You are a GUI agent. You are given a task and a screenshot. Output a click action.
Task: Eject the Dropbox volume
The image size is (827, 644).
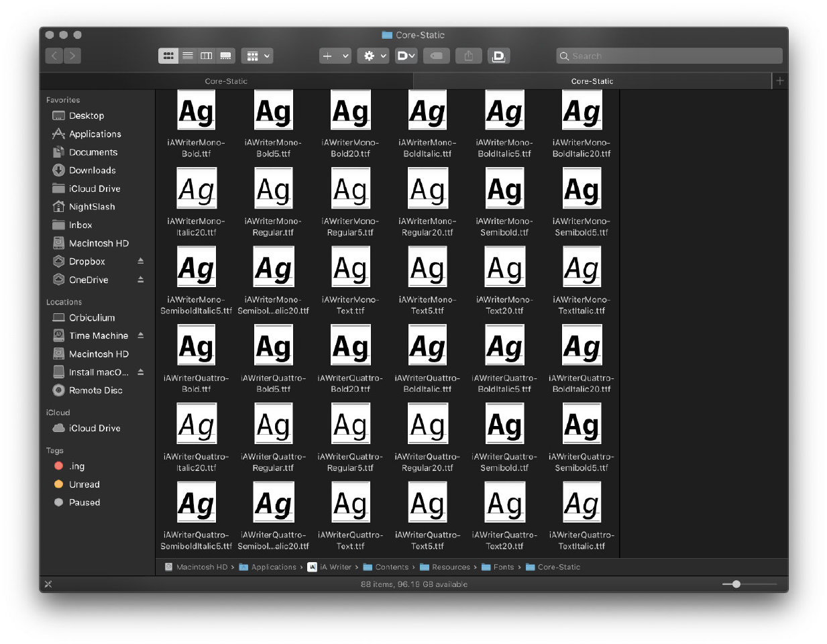(x=141, y=261)
